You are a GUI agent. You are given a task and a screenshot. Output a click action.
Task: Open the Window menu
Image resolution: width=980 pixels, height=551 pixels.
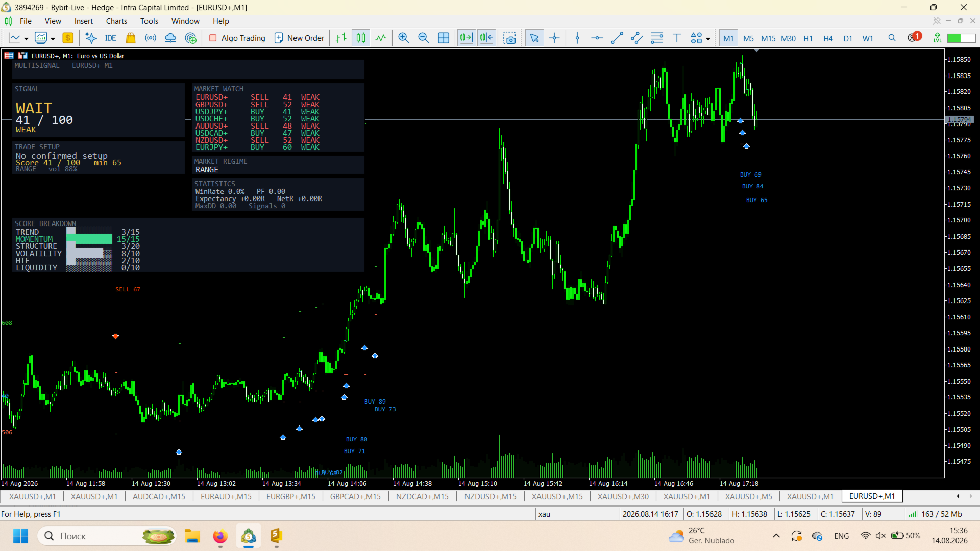coord(185,21)
